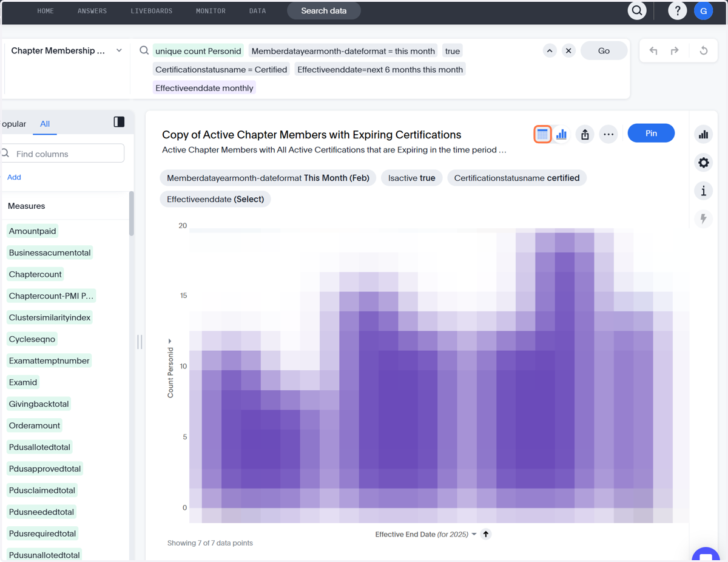This screenshot has width=728, height=562.
Task: Click the redo arrow icon
Action: pos(675,51)
